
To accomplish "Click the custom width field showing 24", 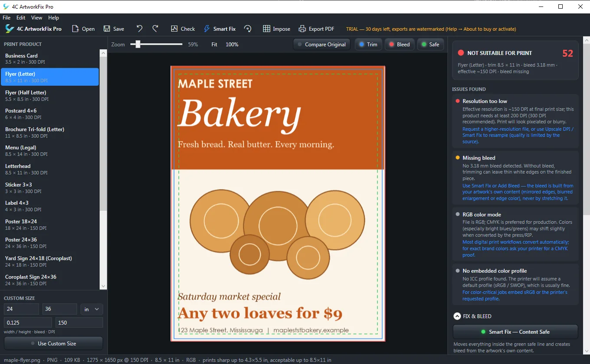I will click(21, 309).
